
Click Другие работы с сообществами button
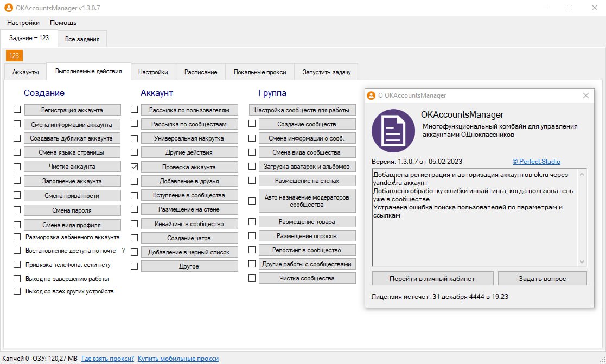307,264
